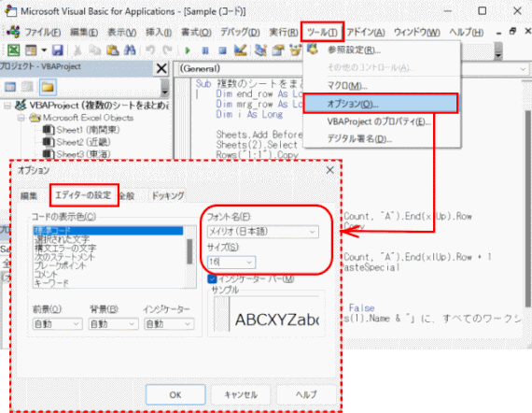Click the Paste clipboard icon
This screenshot has height=413, width=532.
[113, 50]
